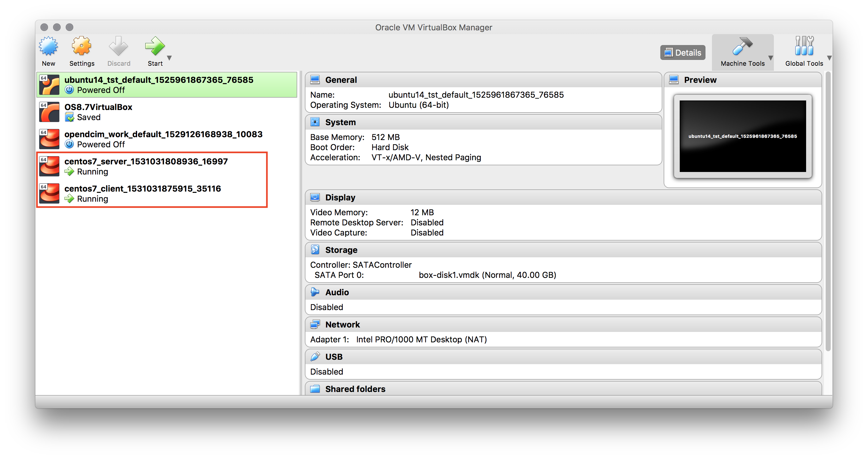
Task: Open the USB section header
Action: 563,357
